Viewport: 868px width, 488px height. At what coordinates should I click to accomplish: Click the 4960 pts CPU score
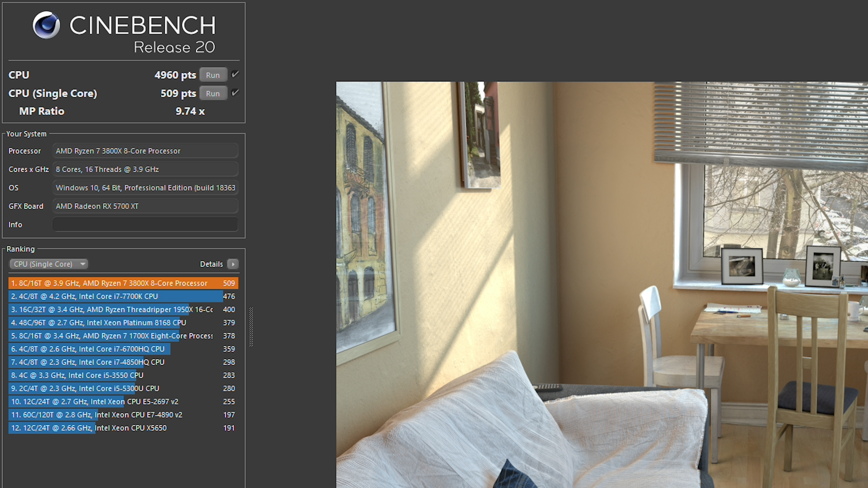175,75
